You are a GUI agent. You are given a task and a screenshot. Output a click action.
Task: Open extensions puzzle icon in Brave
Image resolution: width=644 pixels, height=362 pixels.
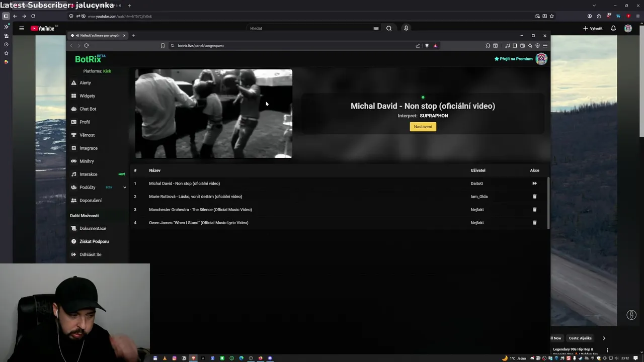(x=488, y=46)
